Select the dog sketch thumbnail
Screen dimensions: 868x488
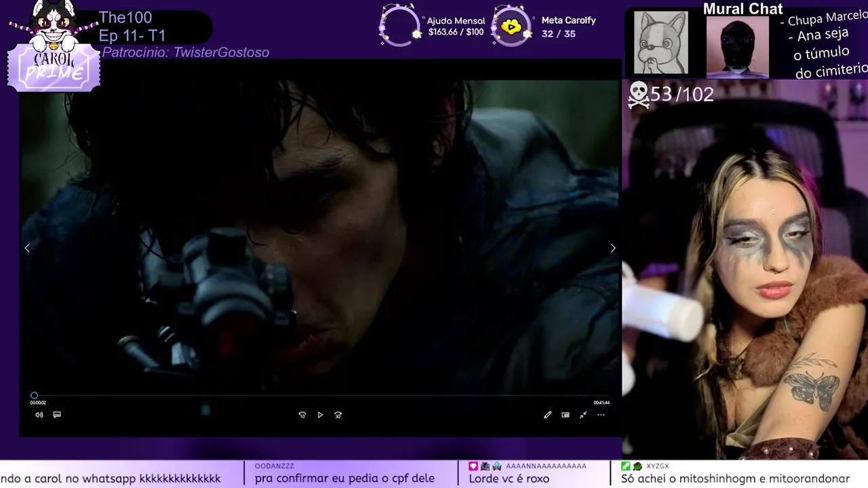pyautogui.click(x=660, y=43)
